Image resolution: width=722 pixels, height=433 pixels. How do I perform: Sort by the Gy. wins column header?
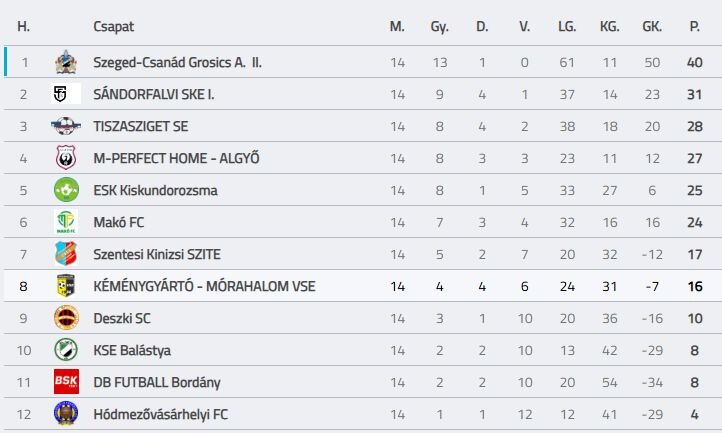[439, 27]
